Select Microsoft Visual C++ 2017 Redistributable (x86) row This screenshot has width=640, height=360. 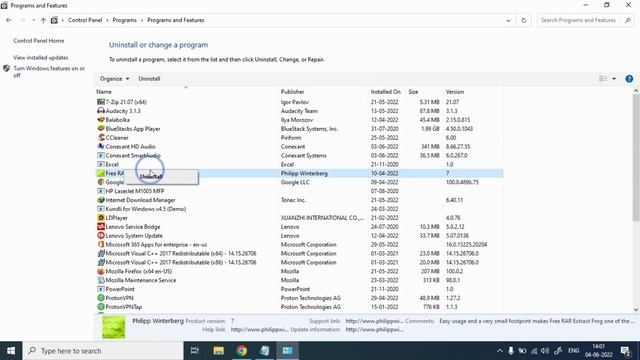click(x=300, y=262)
